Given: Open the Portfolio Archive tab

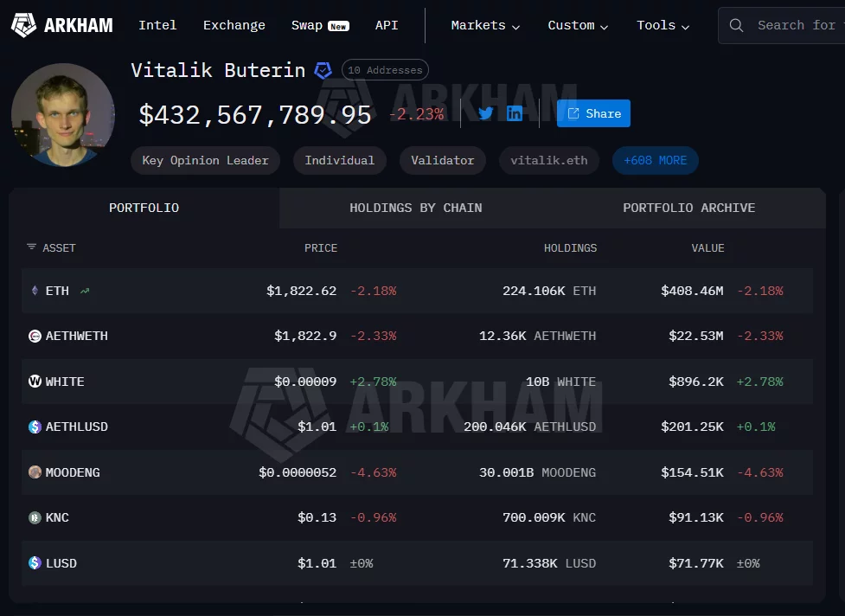Looking at the screenshot, I should coord(688,208).
